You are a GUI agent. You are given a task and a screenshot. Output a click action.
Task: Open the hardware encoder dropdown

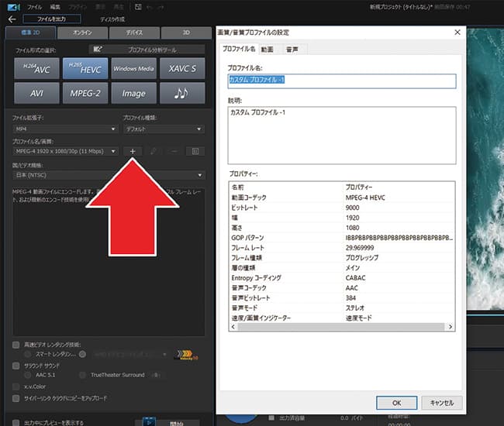[x=129, y=355]
